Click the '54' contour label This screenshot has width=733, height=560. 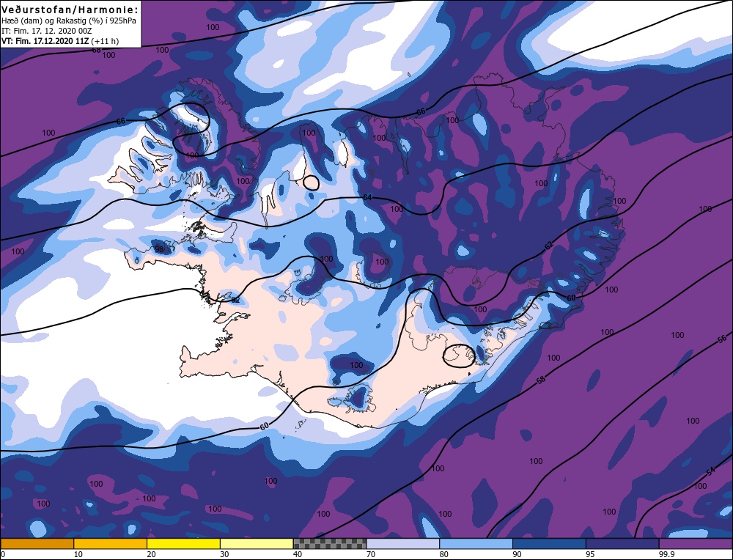pos(710,471)
